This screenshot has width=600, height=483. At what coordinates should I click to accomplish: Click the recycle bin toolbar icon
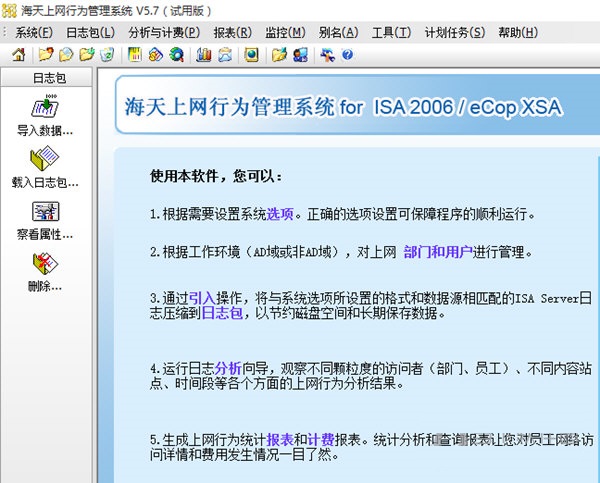pyautogui.click(x=107, y=55)
